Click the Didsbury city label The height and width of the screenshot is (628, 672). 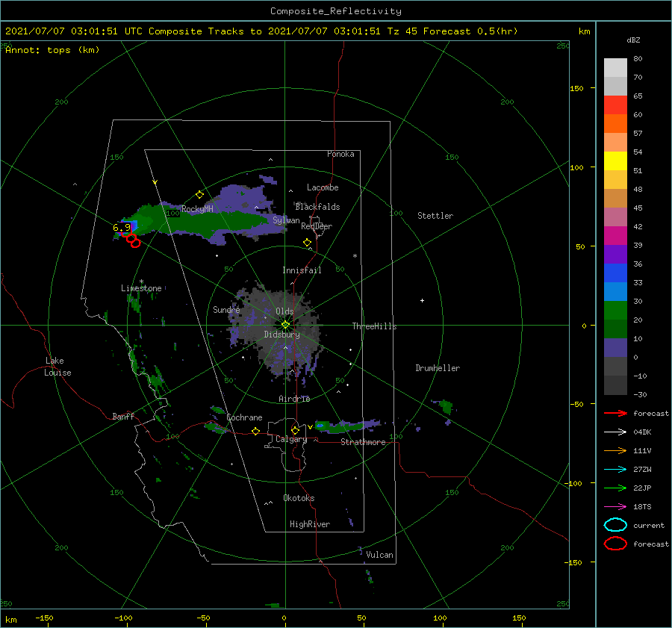click(x=281, y=335)
